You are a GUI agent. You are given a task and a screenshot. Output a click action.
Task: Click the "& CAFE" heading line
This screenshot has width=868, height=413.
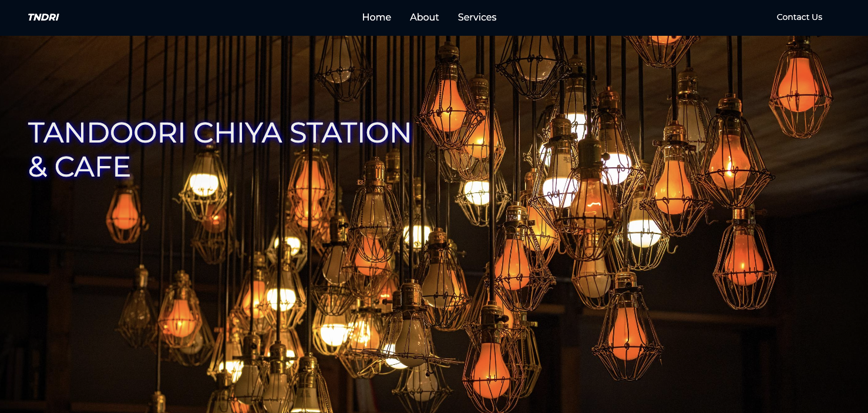[79, 167]
